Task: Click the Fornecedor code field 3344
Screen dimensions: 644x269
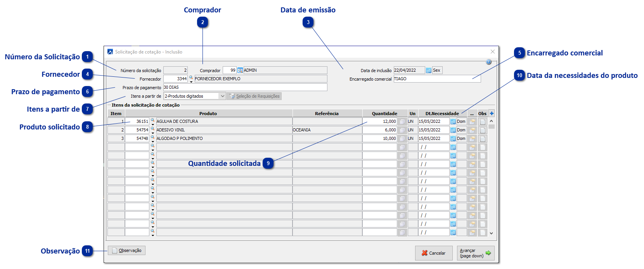Action: (x=175, y=79)
